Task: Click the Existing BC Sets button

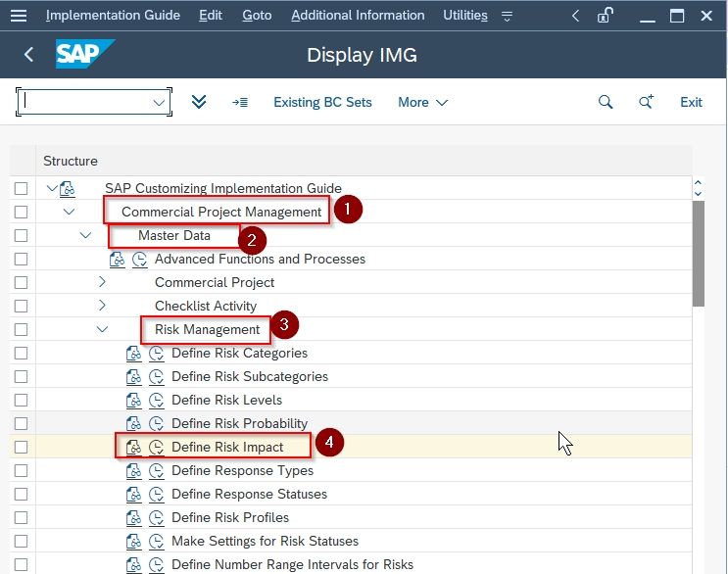Action: click(x=322, y=102)
